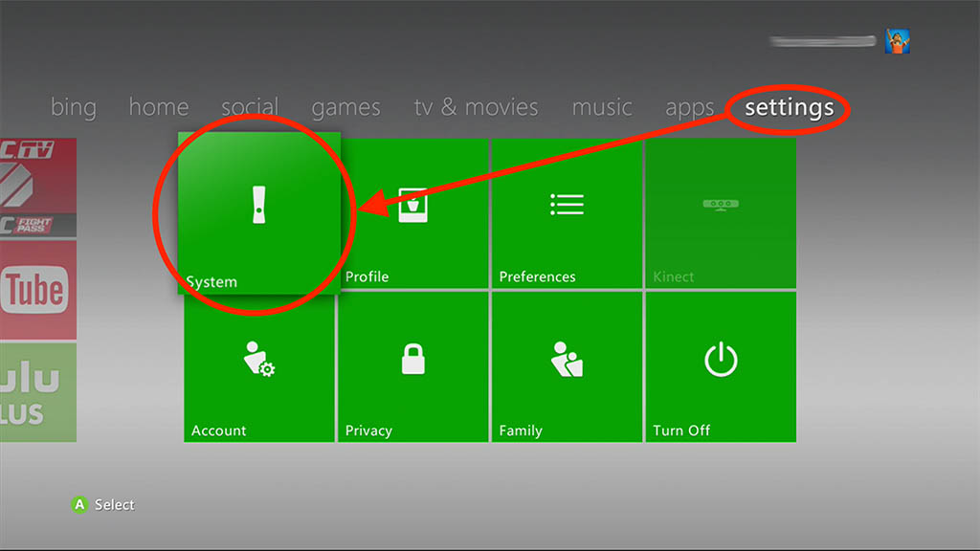Go to the apps tab
The image size is (980, 551).
click(689, 108)
